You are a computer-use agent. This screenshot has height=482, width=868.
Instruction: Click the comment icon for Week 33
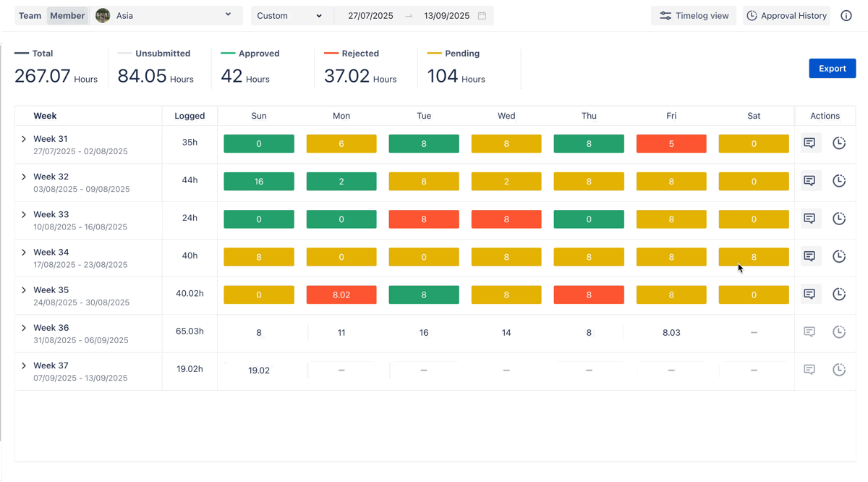809,219
